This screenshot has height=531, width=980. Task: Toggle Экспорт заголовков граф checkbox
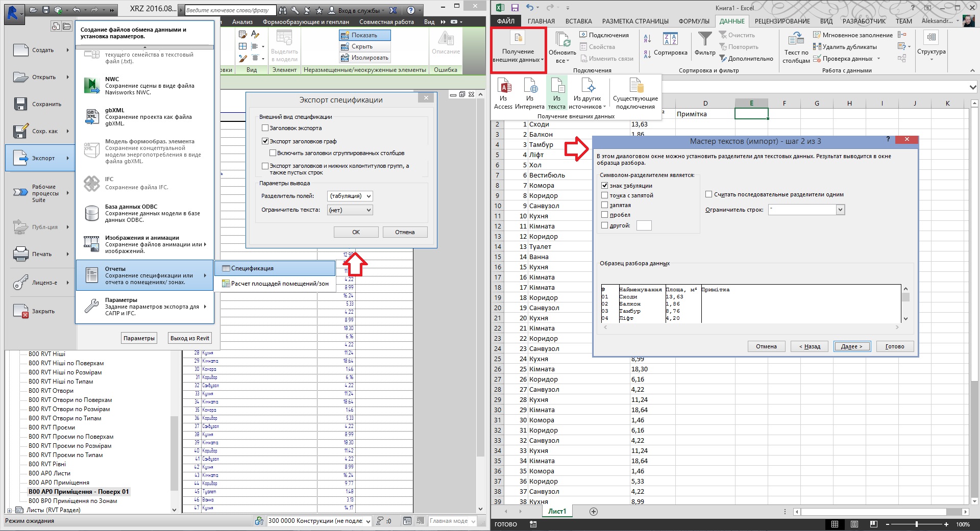tap(265, 141)
